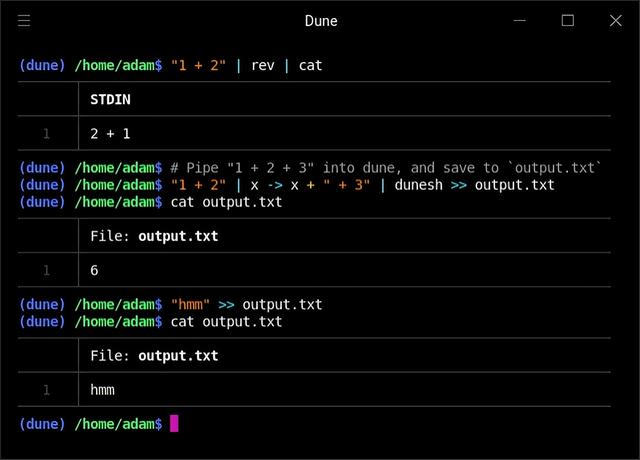Click the '->' lambda arrow operator
Viewport: 640px width, 460px height.
275,185
